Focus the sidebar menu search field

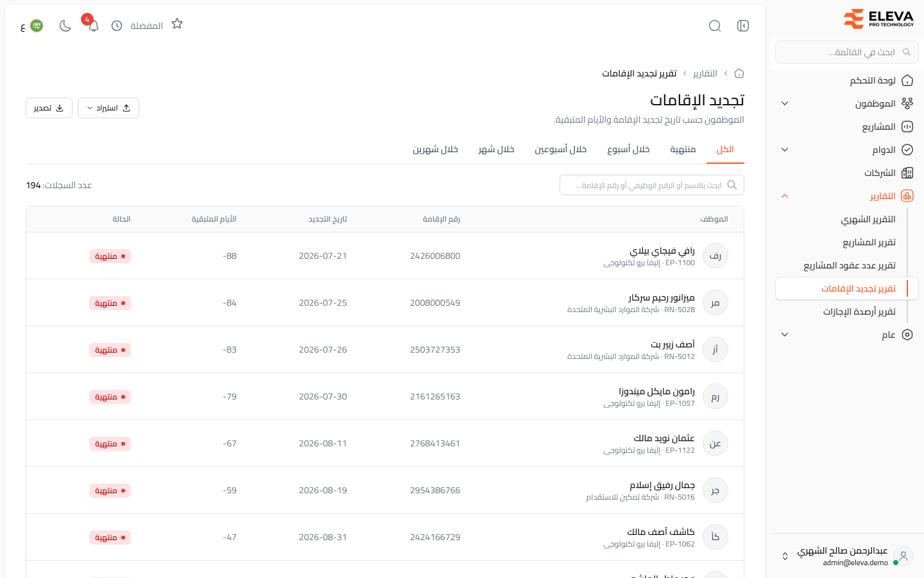[847, 52]
